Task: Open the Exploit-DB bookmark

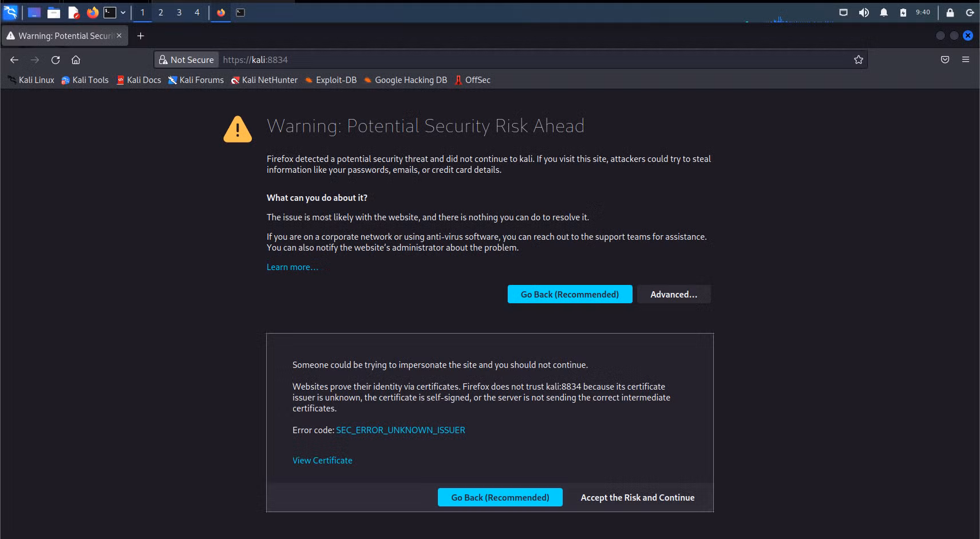Action: [x=331, y=80]
